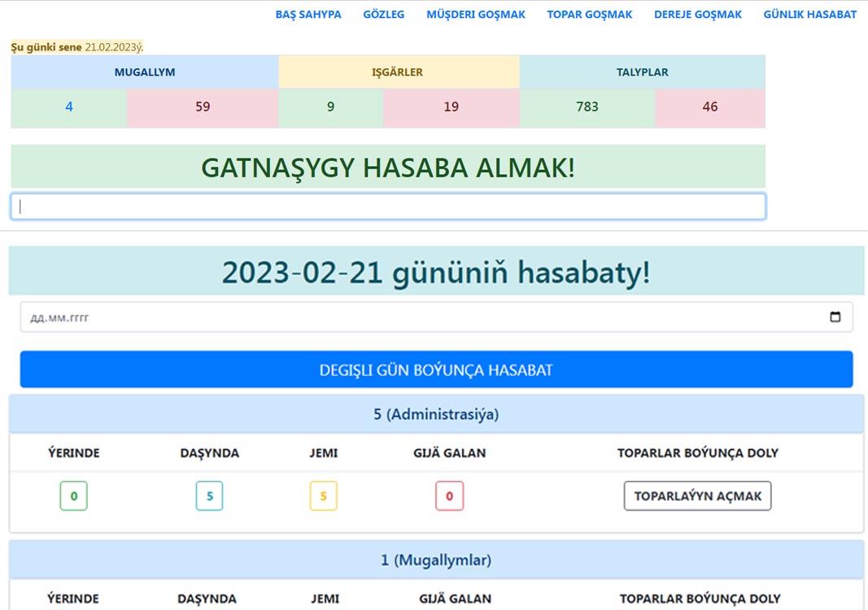Click the GATNAŞYGY HASABA ALMAK! heading

(x=388, y=168)
